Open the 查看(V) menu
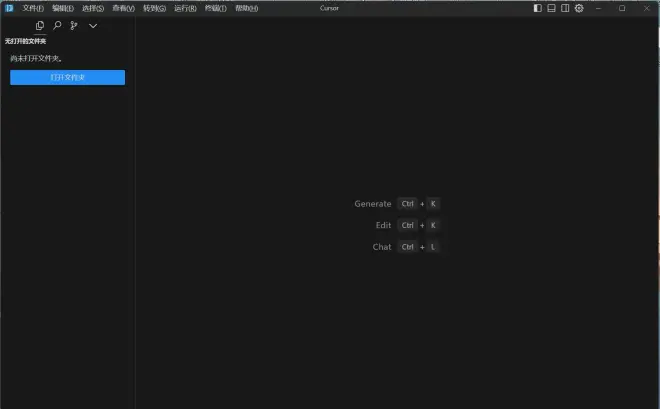This screenshot has width=660, height=409. [x=123, y=8]
